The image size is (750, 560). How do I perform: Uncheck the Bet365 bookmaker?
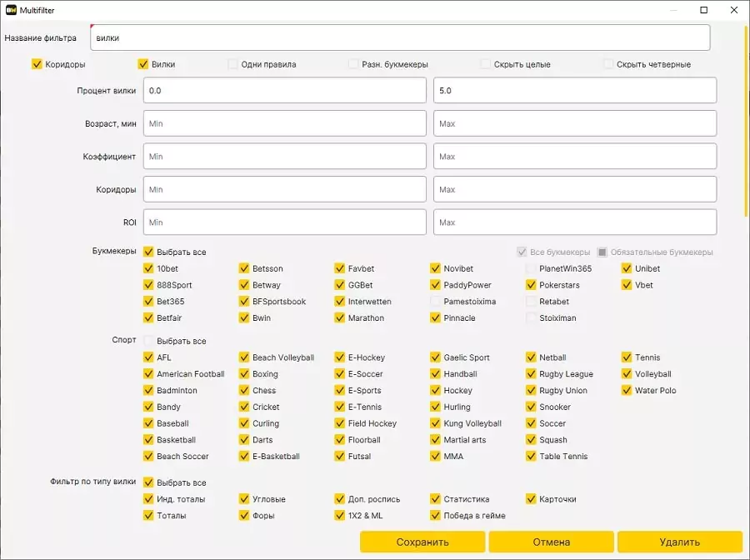click(x=148, y=302)
